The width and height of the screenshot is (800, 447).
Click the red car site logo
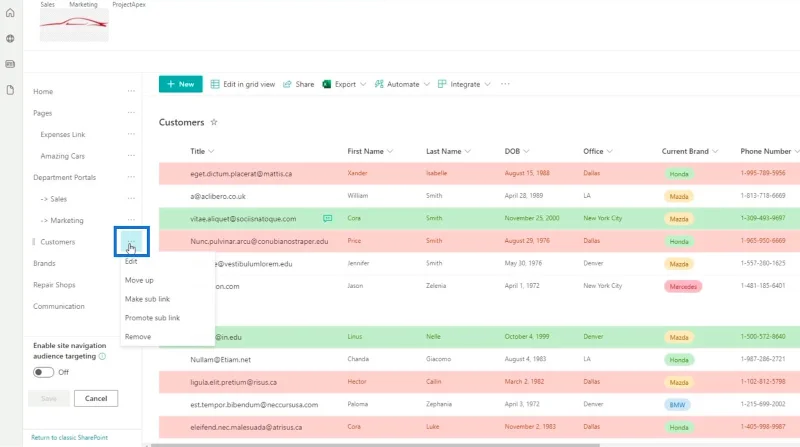[74, 24]
